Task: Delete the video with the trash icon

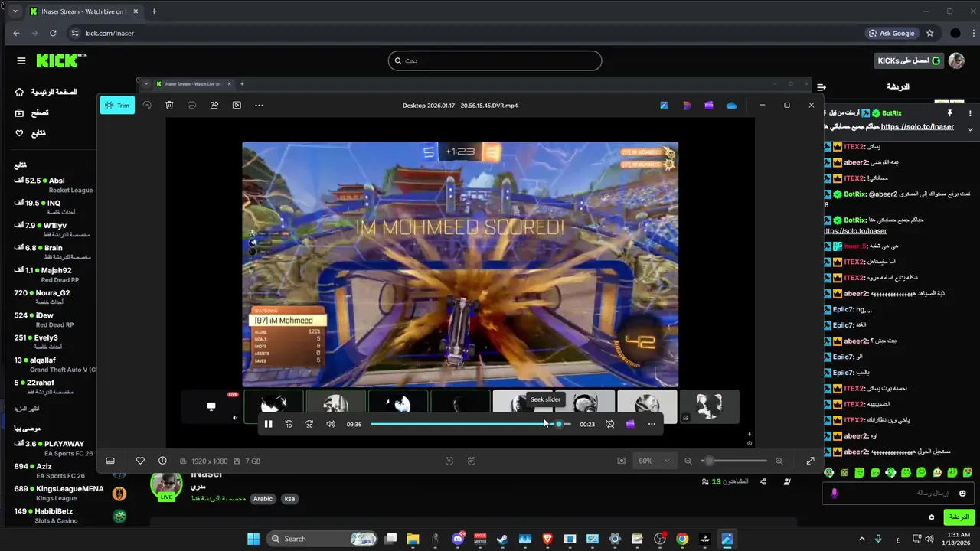Action: [x=169, y=105]
